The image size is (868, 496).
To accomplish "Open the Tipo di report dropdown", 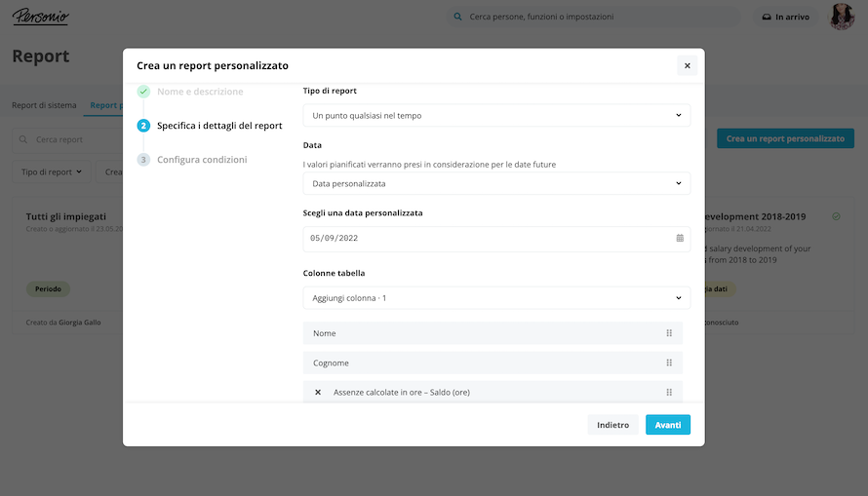I will click(x=496, y=116).
